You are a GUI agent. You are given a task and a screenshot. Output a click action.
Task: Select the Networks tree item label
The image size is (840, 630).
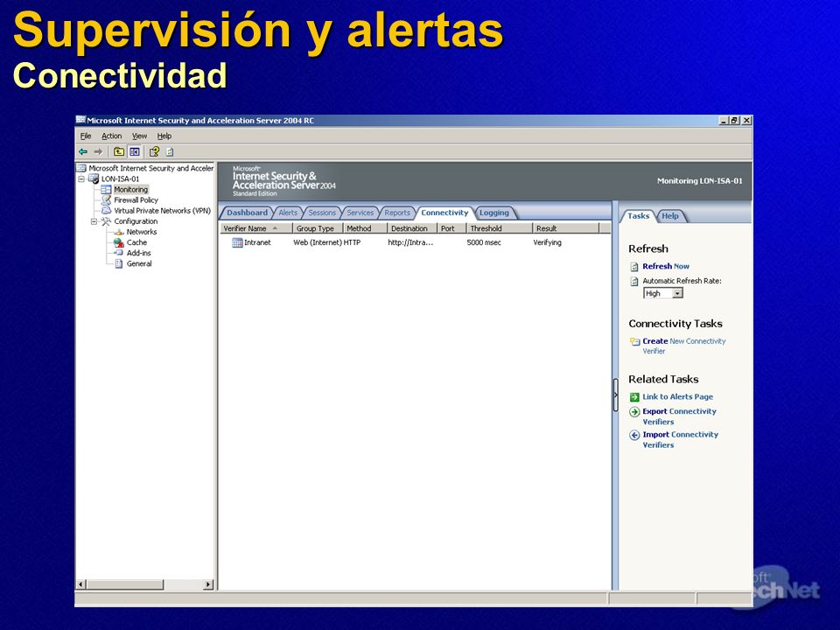pyautogui.click(x=142, y=232)
